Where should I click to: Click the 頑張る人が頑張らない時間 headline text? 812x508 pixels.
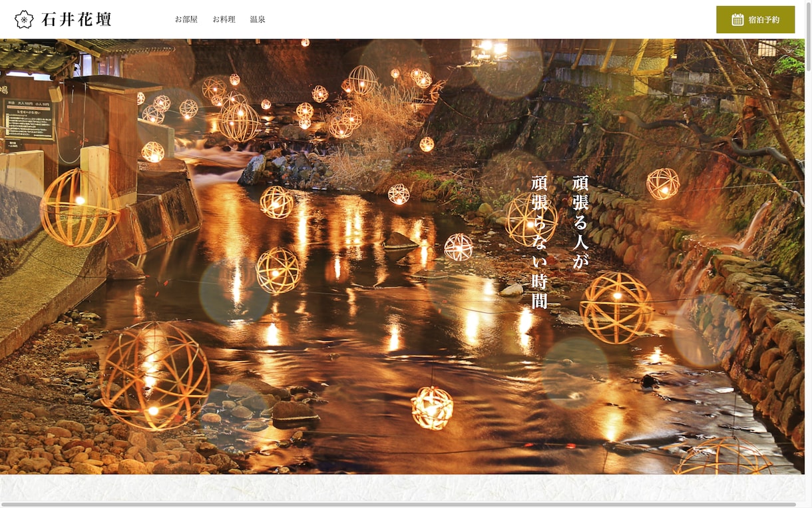click(x=560, y=242)
